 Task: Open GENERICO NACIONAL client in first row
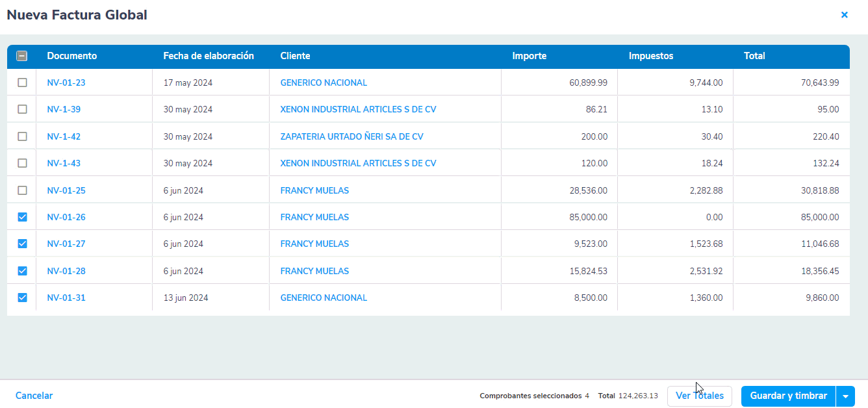(324, 83)
